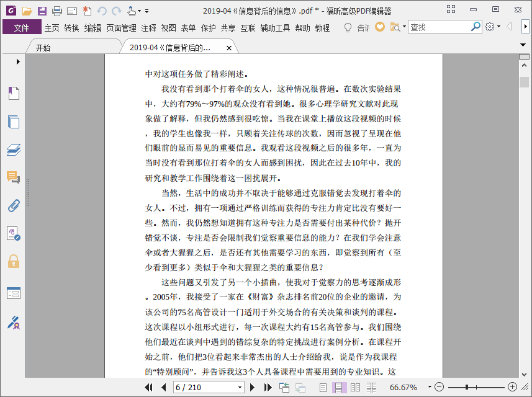Open the Security lock panel
532x397 pixels.
pyautogui.click(x=14, y=261)
